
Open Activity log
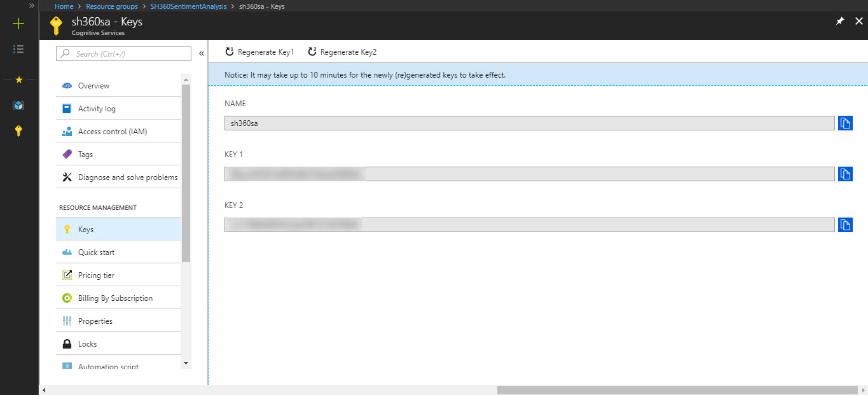click(x=118, y=109)
